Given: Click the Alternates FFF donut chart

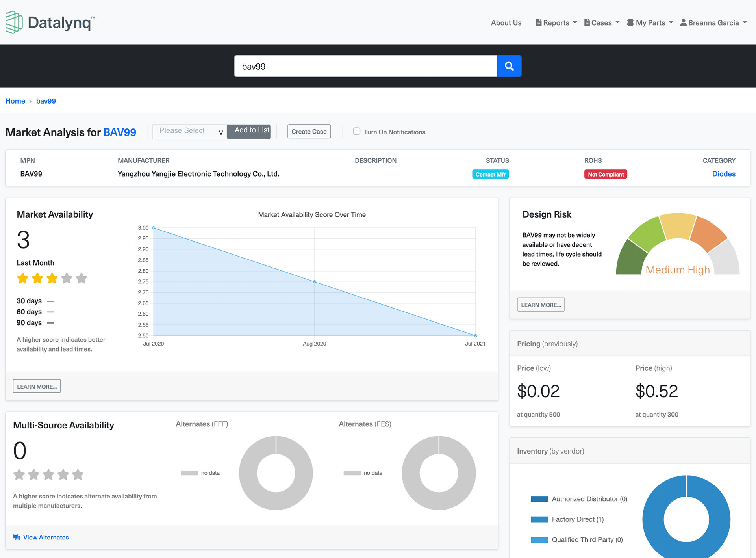Looking at the screenshot, I should click(276, 473).
